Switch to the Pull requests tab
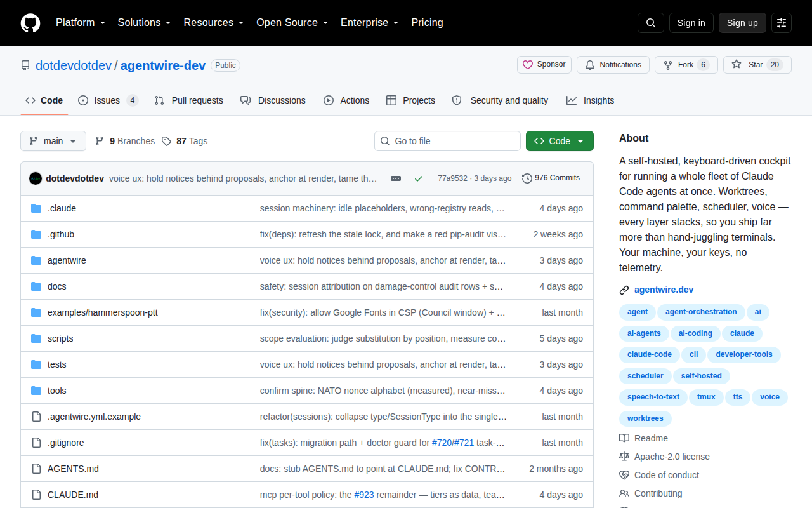Viewport: 812px width, 508px height. tap(188, 100)
